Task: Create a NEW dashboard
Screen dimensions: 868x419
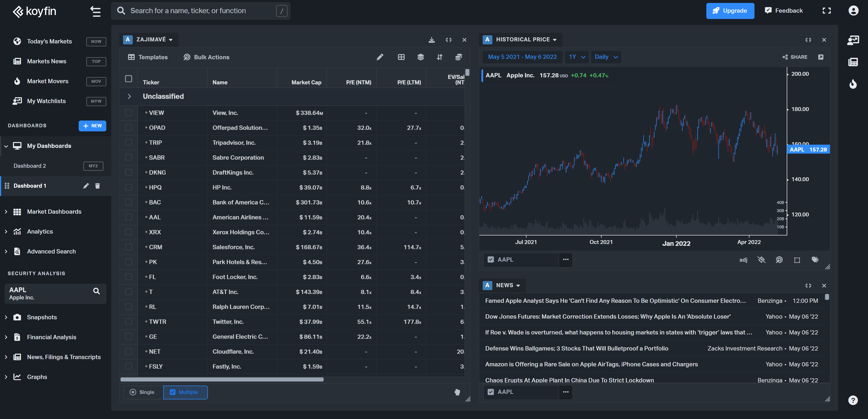Action: pyautogui.click(x=92, y=126)
